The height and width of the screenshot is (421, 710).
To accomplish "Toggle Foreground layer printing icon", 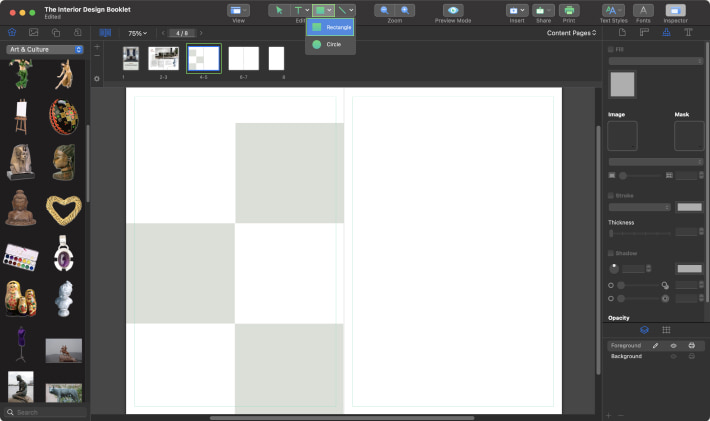I will click(691, 345).
